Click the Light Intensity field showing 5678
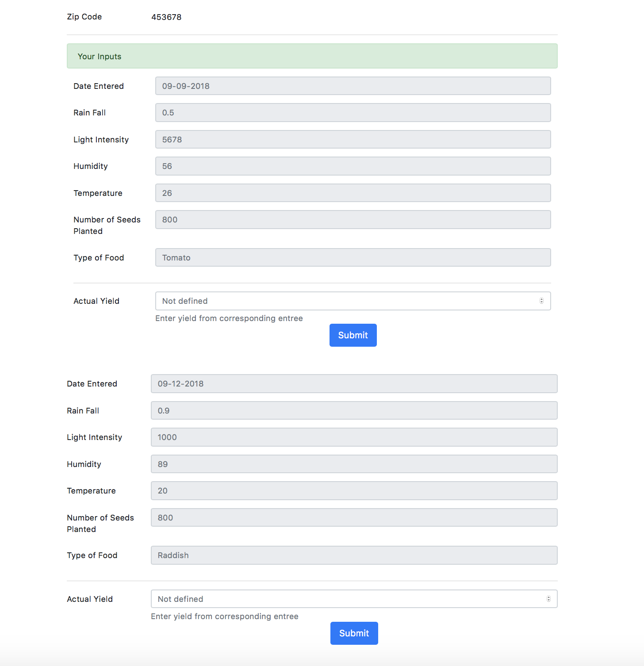 tap(353, 139)
